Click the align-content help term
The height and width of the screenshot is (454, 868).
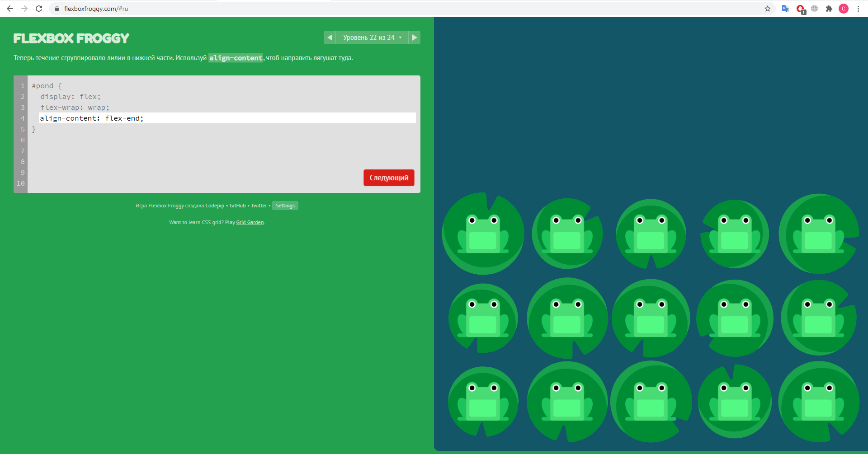click(236, 58)
